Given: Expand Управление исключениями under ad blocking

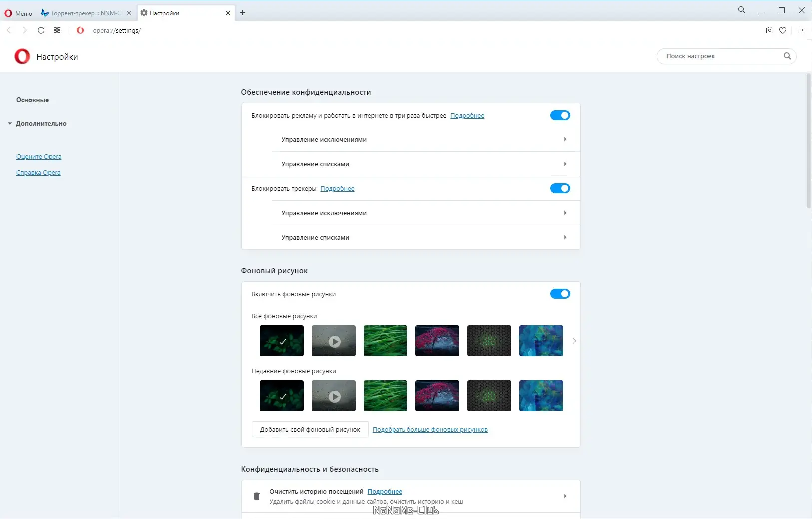Looking at the screenshot, I should click(x=425, y=140).
